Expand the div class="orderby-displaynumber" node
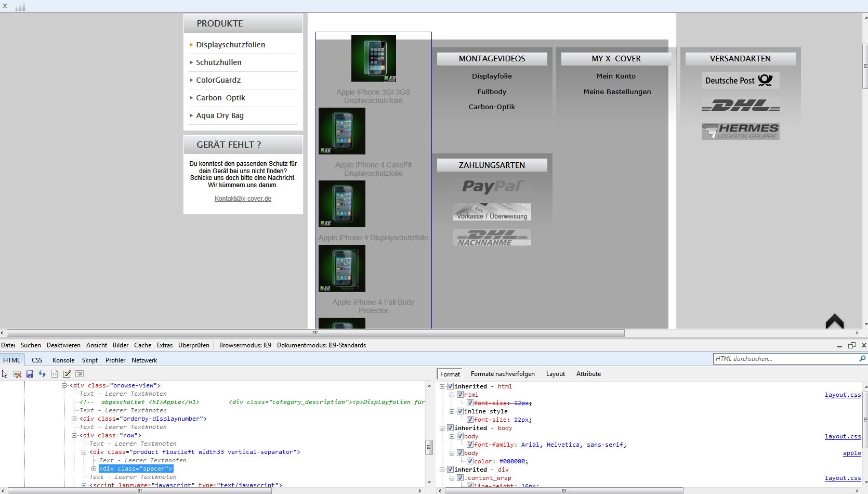Image resolution: width=868 pixels, height=494 pixels. (x=74, y=419)
